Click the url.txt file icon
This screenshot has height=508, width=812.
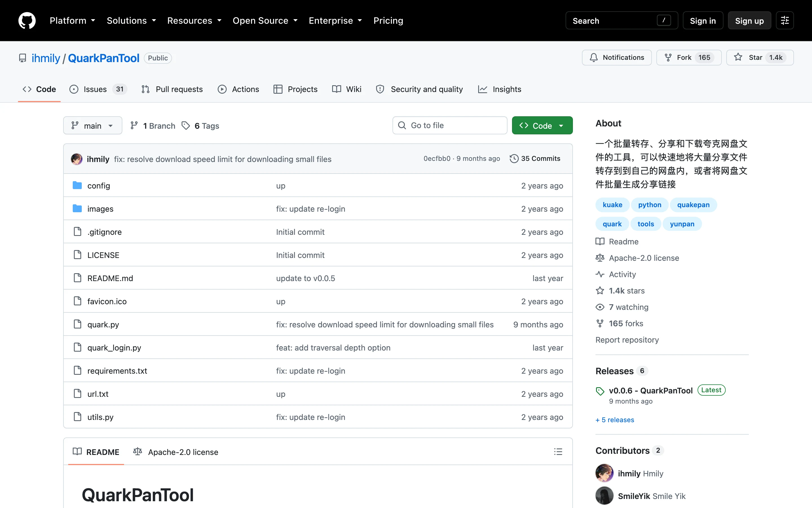click(77, 394)
